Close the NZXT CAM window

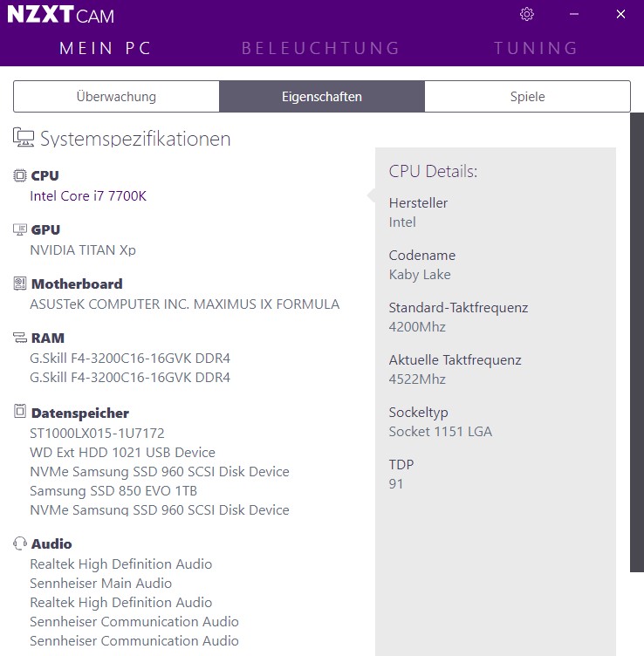tap(620, 14)
